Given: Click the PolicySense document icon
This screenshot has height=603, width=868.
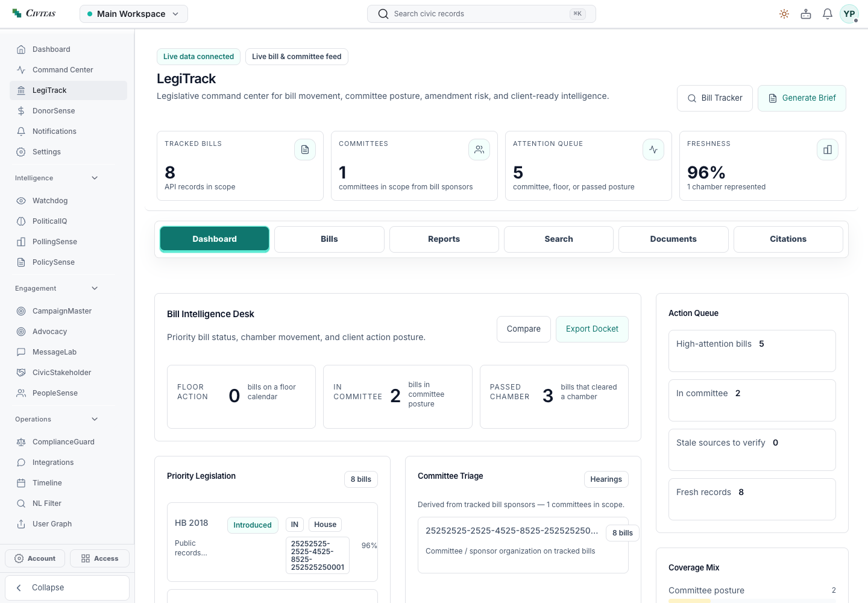Looking at the screenshot, I should point(21,262).
